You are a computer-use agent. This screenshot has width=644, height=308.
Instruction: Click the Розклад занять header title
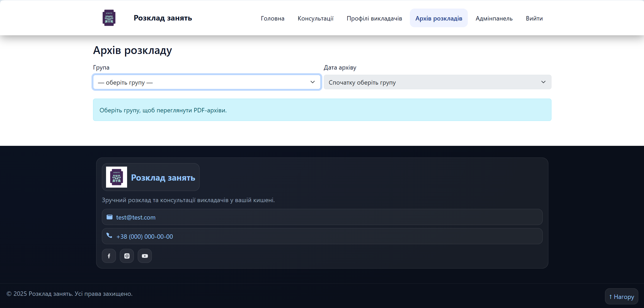pyautogui.click(x=163, y=18)
